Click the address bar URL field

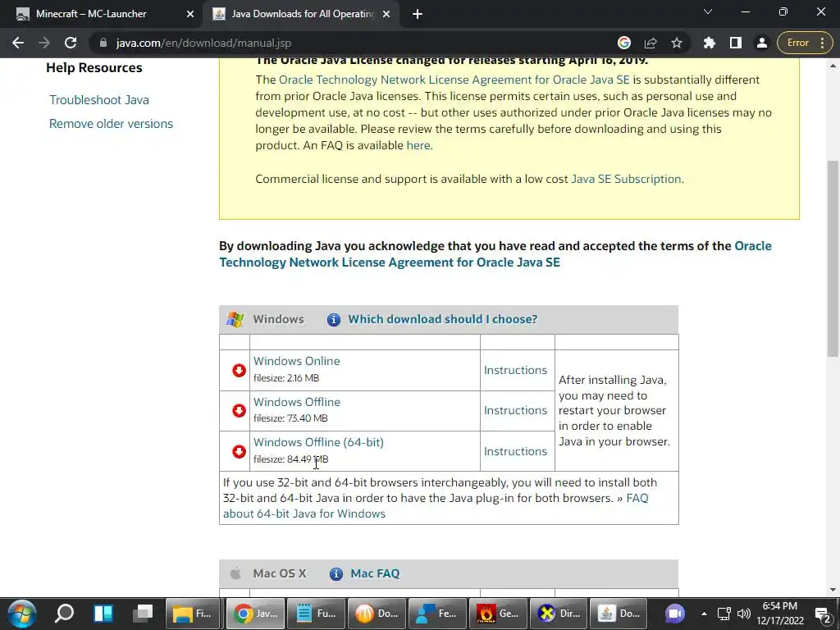coord(354,43)
